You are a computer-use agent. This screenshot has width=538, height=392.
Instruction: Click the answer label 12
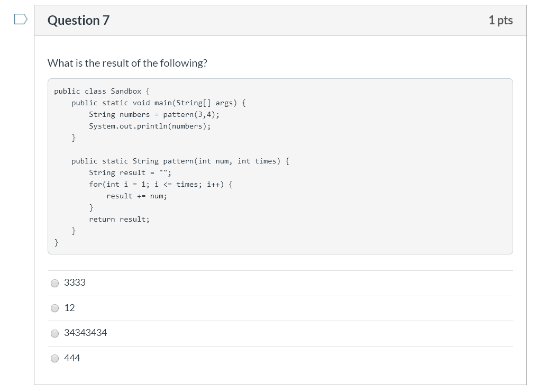(69, 308)
